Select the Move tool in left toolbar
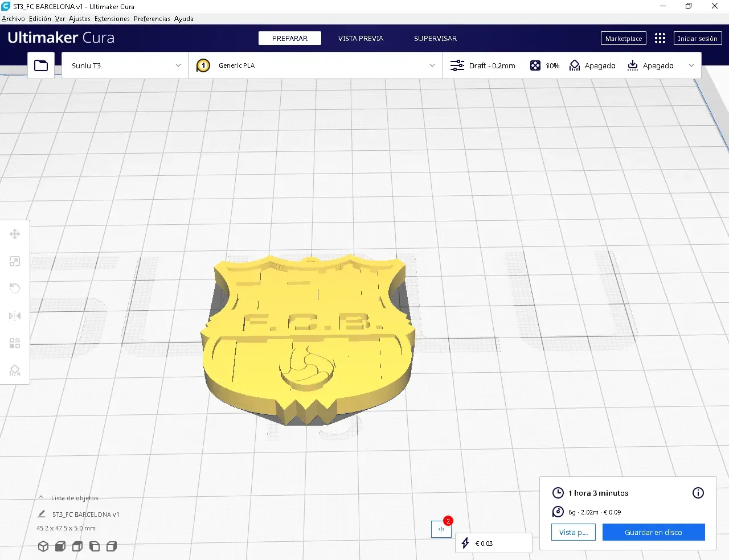This screenshot has width=729, height=560. tap(15, 234)
